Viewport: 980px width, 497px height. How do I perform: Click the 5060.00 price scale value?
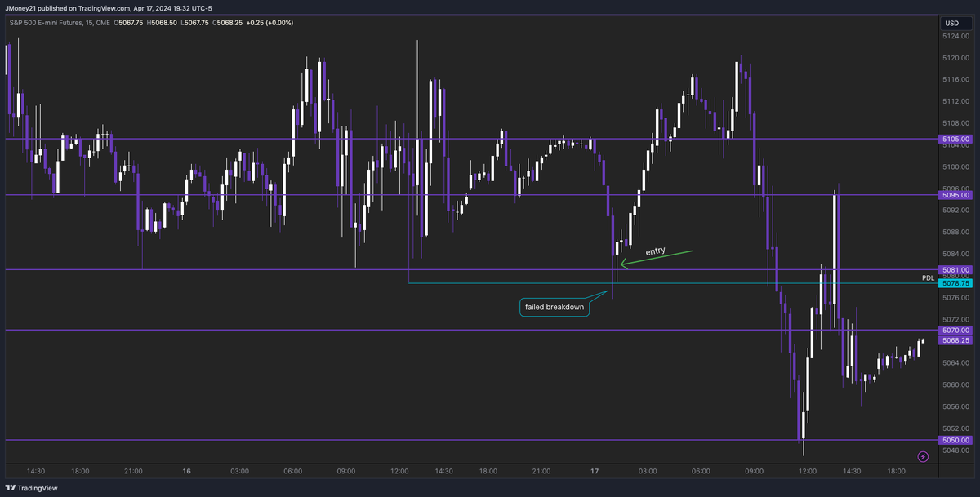coord(955,384)
